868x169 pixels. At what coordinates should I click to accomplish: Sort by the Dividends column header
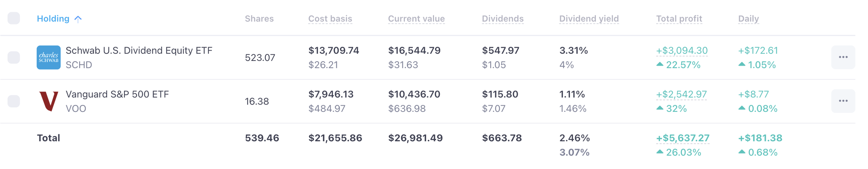coord(503,19)
